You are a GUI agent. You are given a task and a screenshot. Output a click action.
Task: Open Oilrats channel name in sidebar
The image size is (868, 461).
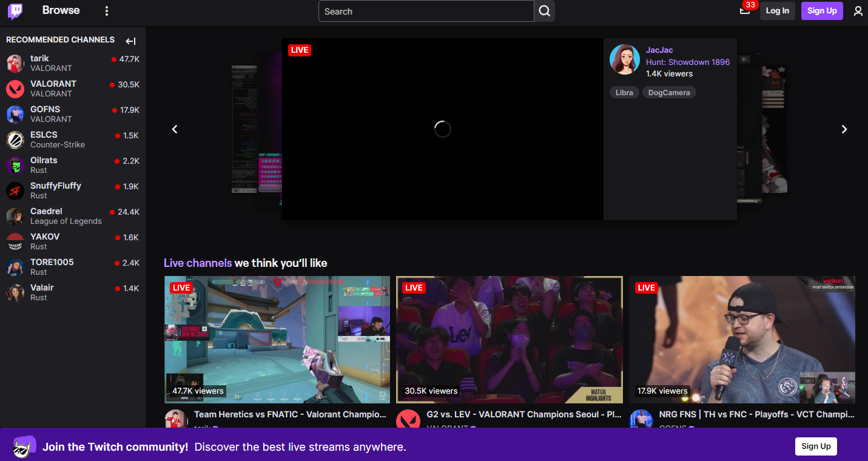(x=44, y=161)
